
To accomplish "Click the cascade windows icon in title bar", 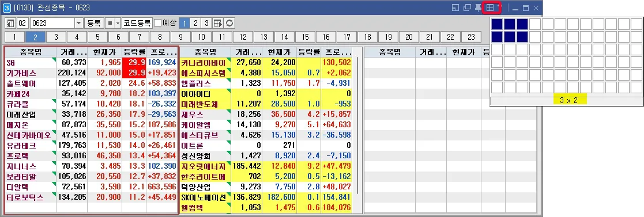I will coord(467,8).
